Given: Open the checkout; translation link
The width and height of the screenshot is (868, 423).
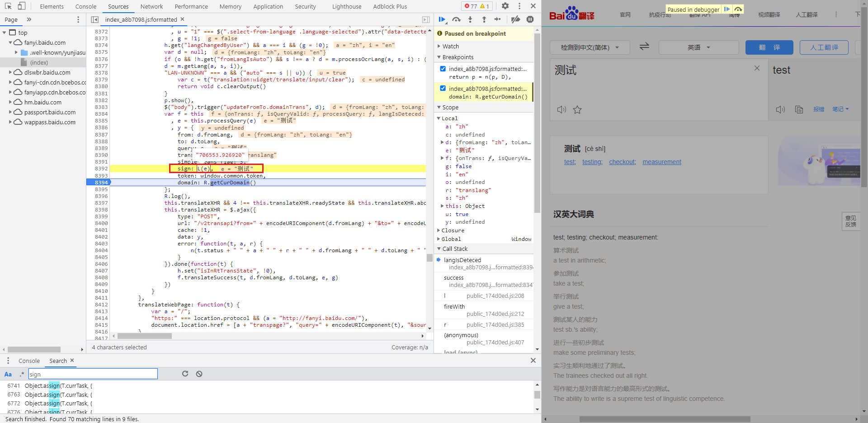Looking at the screenshot, I should [622, 162].
